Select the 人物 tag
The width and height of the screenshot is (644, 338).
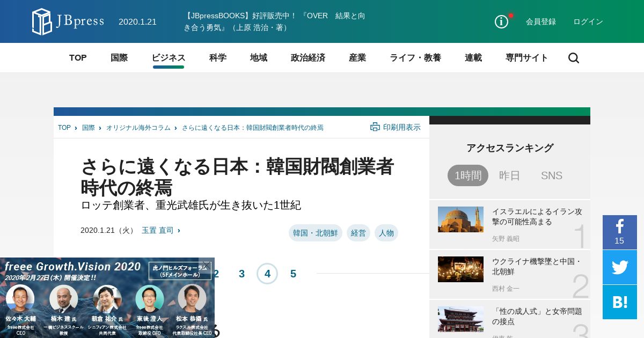(x=386, y=233)
